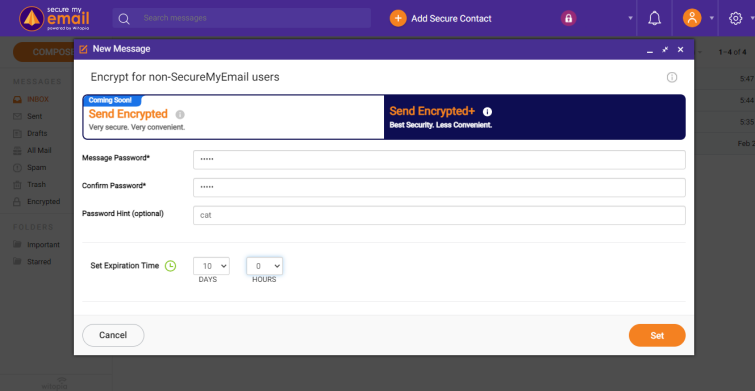The image size is (755, 391).
Task: Open the HOURS expiration dropdown
Action: point(264,266)
